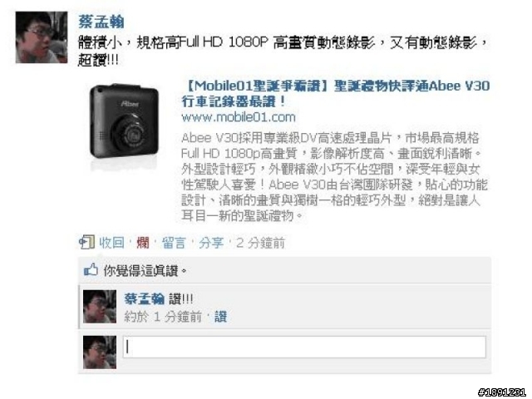Click 蔡孟翰 avatar next to the 讚!!! comment
The image size is (532, 399).
coord(100,307)
